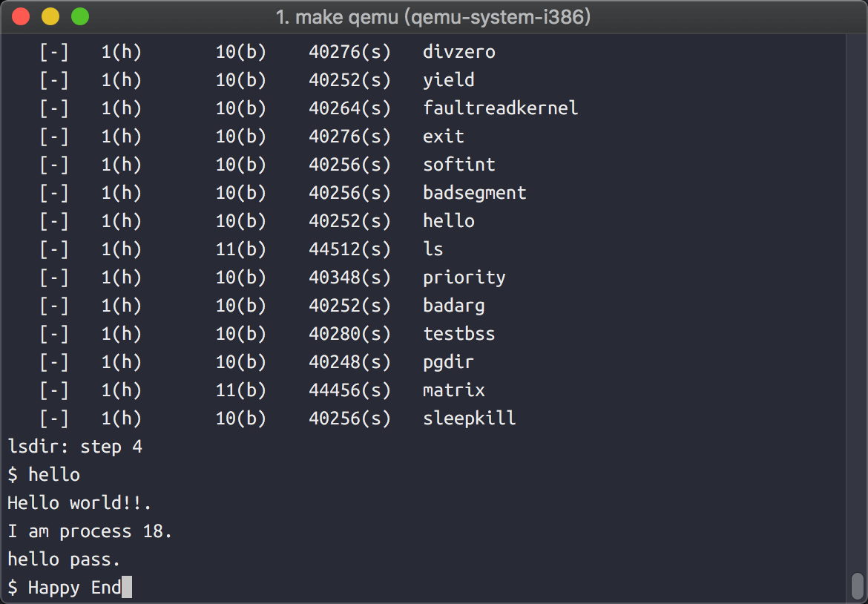
Task: Click the 'divzero' file name
Action: tap(458, 52)
